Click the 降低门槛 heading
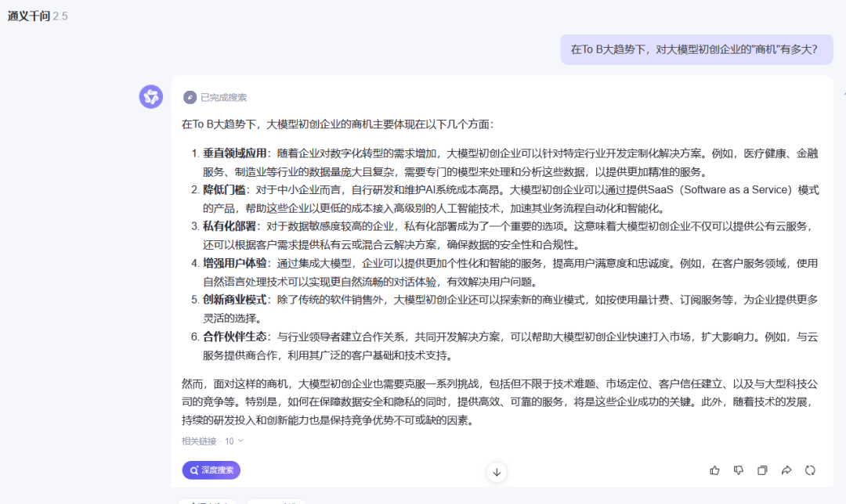Screen dimensions: 846x504 (x=224, y=189)
